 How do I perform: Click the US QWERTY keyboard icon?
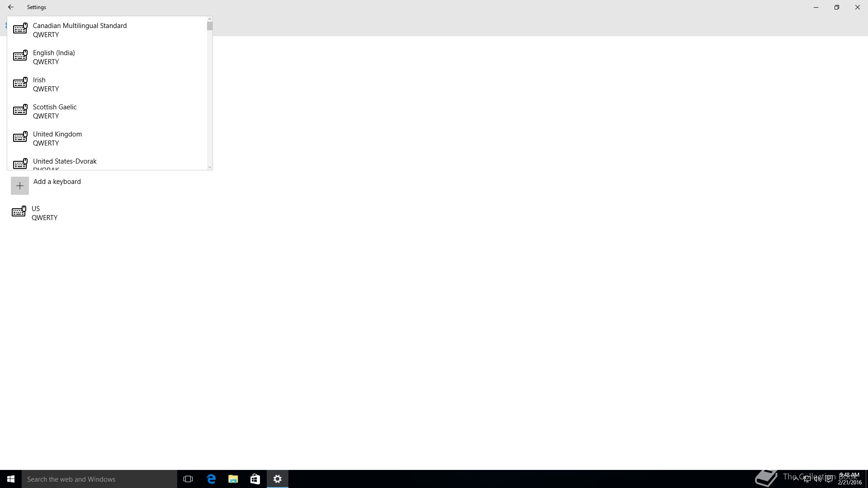pyautogui.click(x=19, y=212)
